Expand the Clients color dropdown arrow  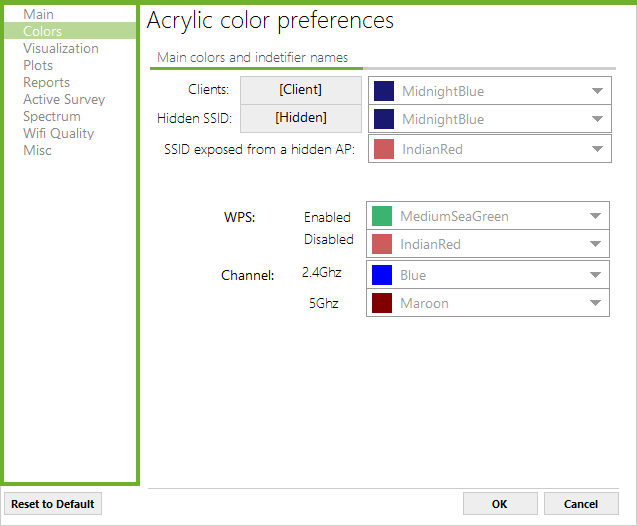[597, 91]
